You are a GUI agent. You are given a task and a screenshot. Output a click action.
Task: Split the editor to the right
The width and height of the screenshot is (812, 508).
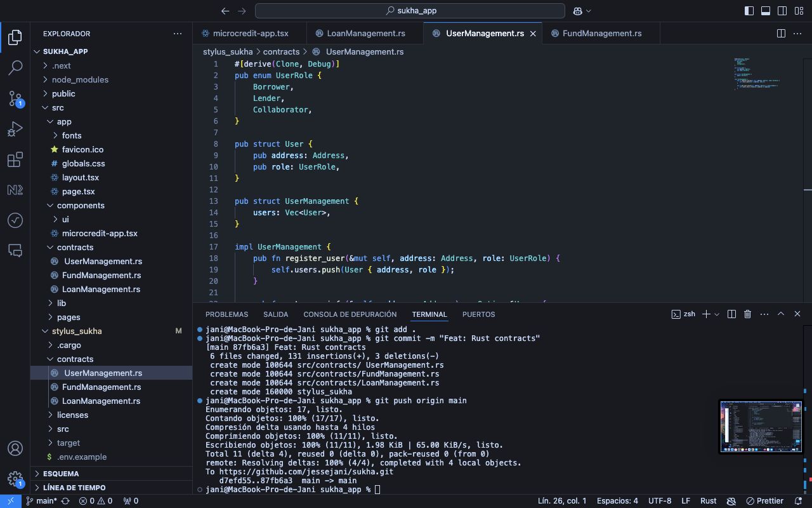(x=781, y=33)
